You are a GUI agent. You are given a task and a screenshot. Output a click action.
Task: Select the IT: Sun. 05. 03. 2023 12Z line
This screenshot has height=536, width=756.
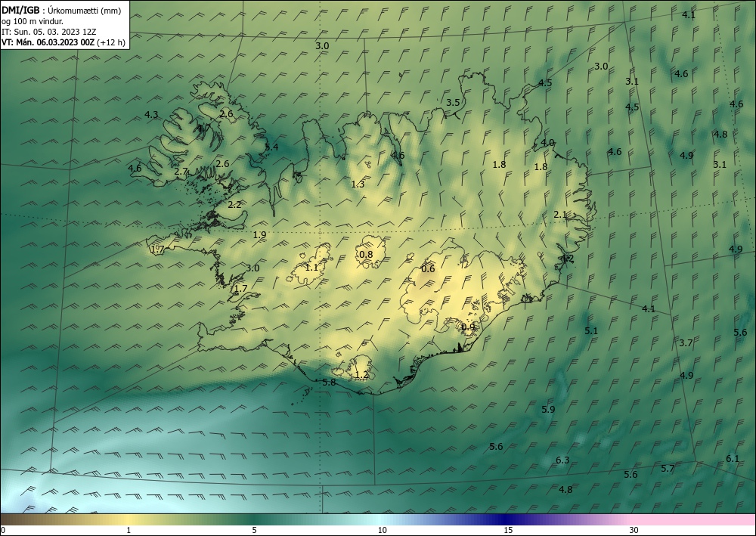[x=48, y=32]
